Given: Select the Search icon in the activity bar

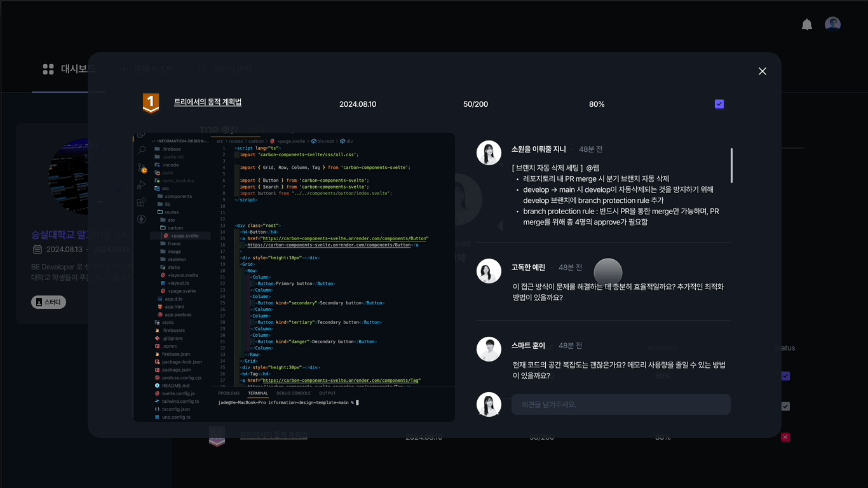Looking at the screenshot, I should tap(141, 150).
